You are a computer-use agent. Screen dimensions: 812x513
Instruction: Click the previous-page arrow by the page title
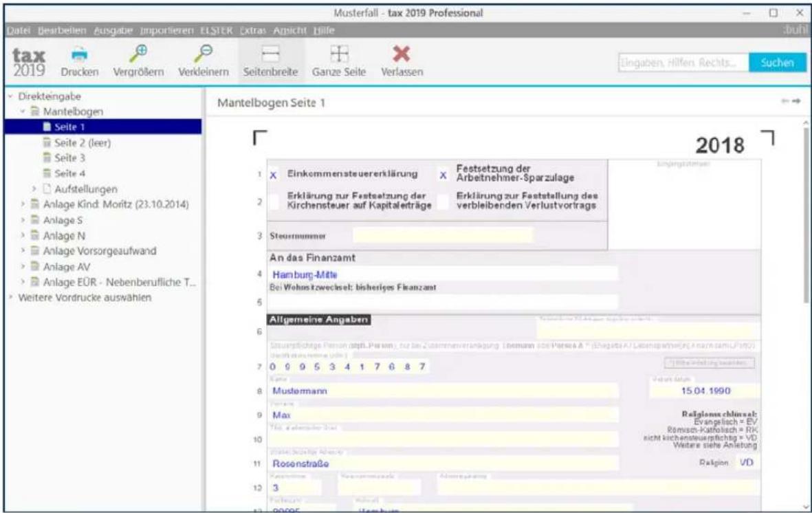pos(786,101)
